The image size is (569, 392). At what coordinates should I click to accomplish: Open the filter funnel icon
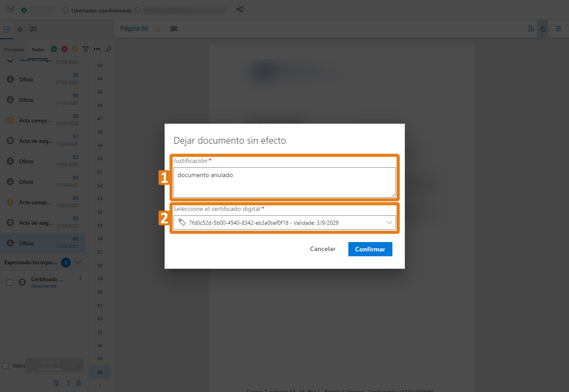click(86, 49)
